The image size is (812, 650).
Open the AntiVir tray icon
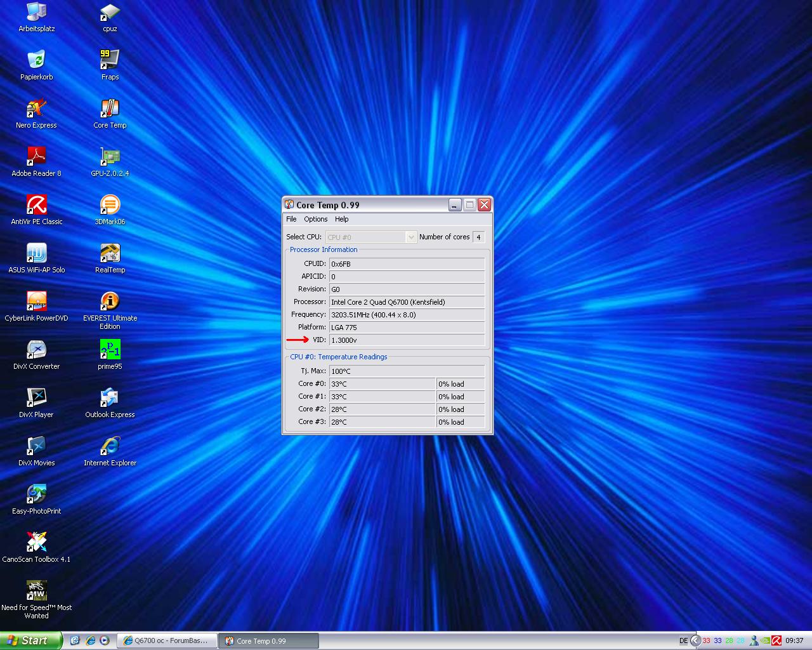776,641
